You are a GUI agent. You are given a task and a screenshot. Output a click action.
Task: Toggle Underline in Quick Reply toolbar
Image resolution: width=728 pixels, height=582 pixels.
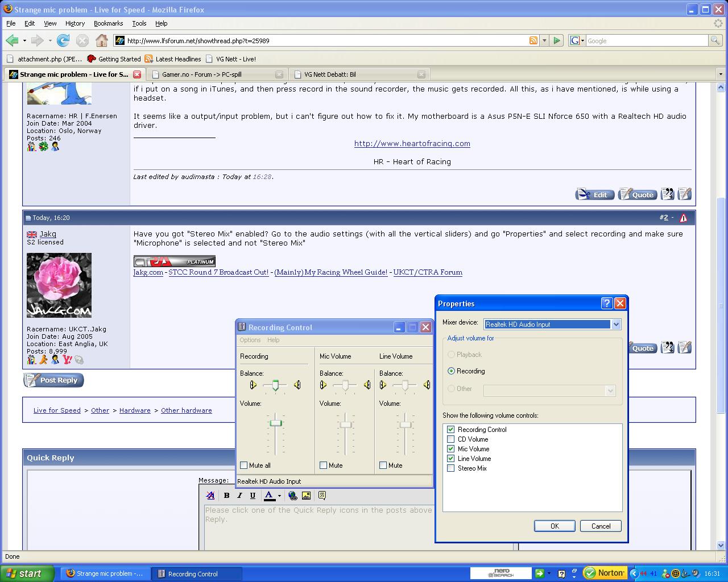[x=253, y=496]
